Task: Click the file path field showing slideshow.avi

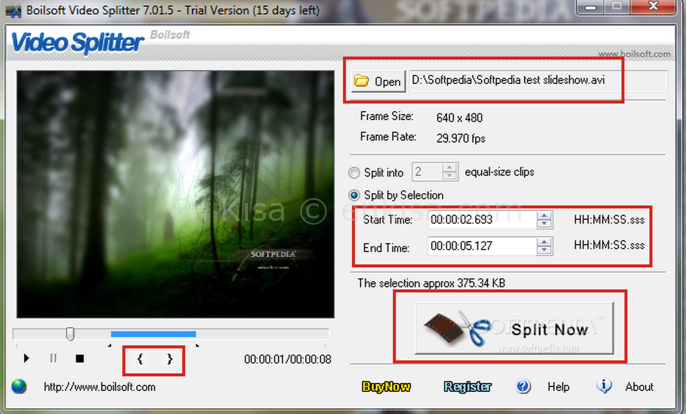Action: click(x=538, y=81)
